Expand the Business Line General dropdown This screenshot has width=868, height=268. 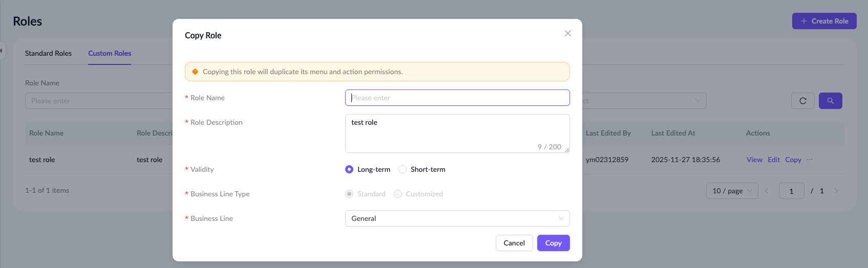pos(457,218)
